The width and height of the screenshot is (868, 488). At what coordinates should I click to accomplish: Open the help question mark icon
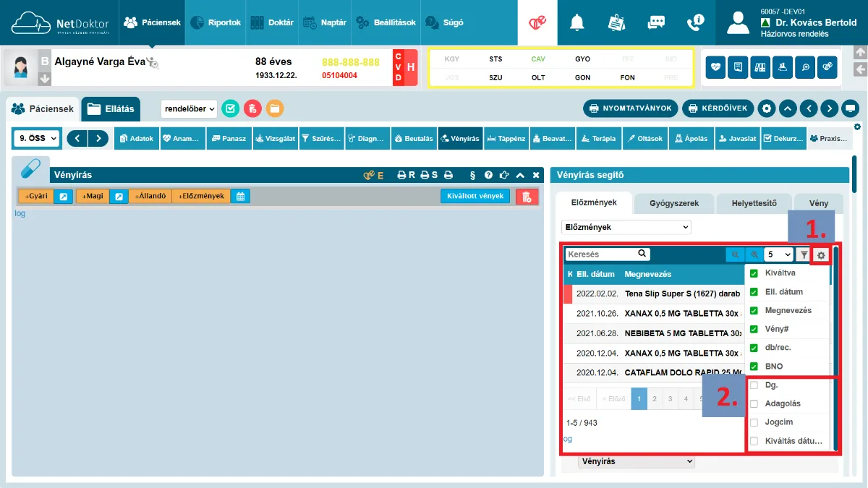tap(488, 175)
